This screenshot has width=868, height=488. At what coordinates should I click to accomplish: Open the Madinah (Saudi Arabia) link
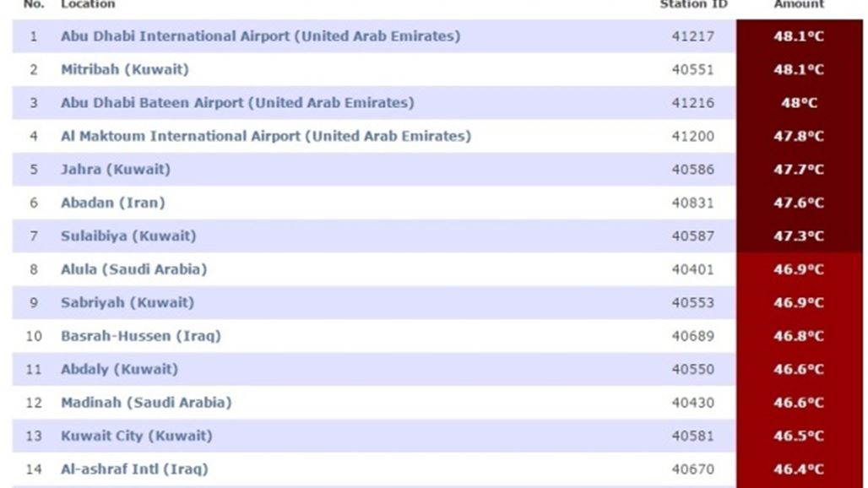pos(146,402)
